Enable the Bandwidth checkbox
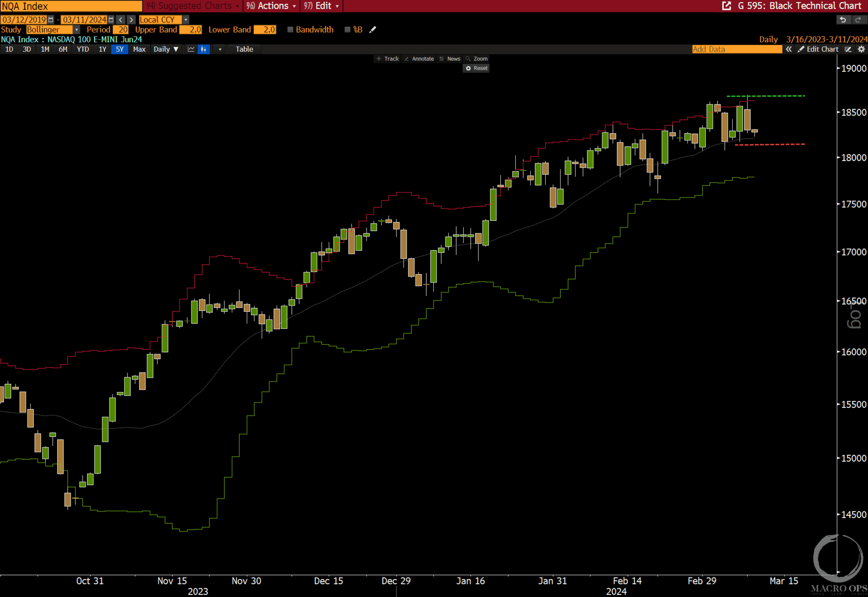The width and height of the screenshot is (868, 597). [290, 30]
